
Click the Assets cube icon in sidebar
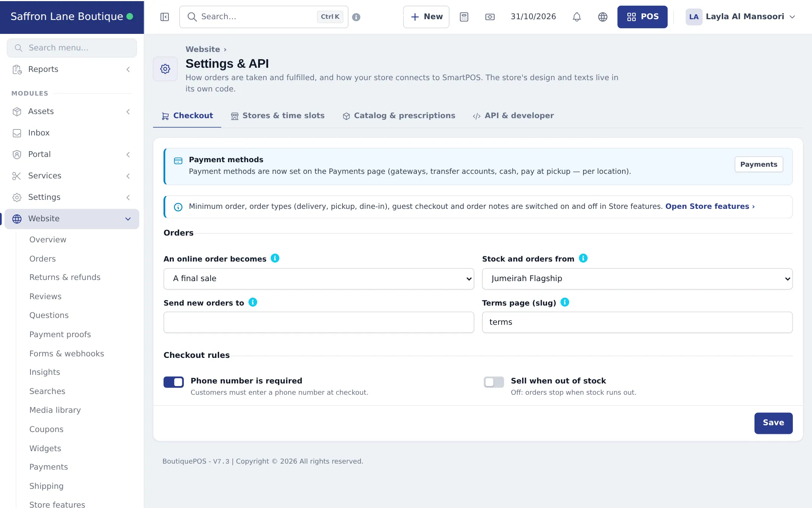pos(17,112)
